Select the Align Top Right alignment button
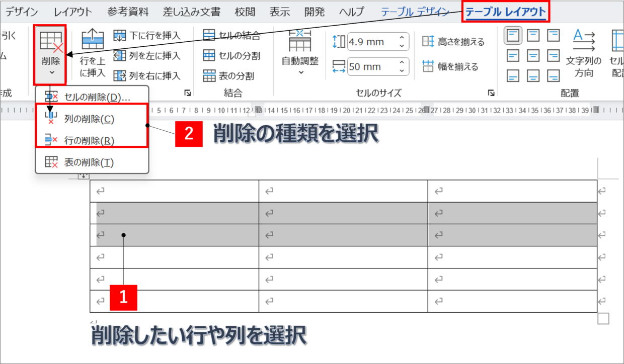The image size is (624, 364). point(554,36)
